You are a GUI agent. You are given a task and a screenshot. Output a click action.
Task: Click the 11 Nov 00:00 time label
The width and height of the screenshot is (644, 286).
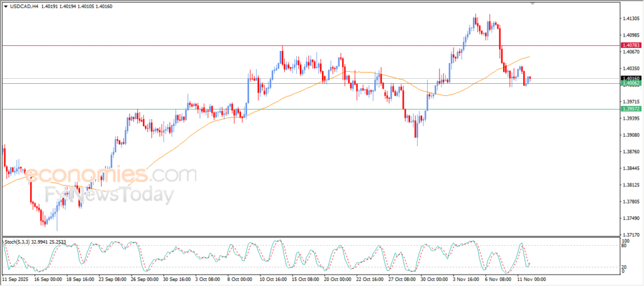(533, 279)
